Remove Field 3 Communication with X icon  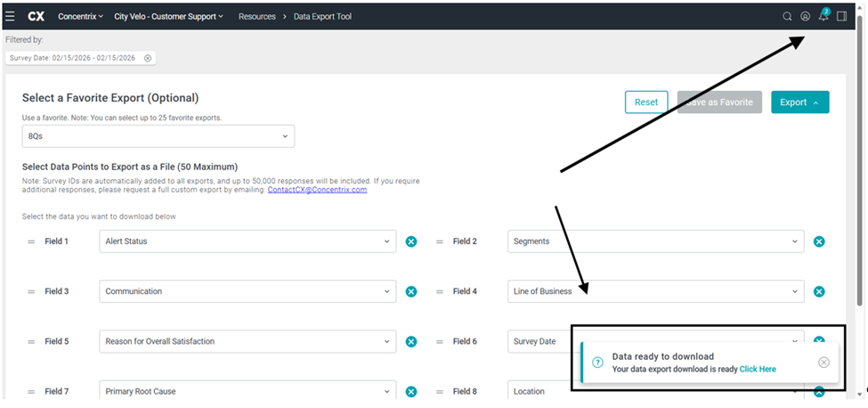point(411,291)
